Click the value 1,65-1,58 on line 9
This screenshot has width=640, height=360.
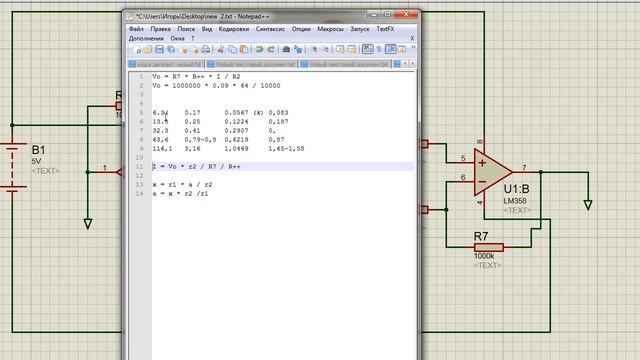pyautogui.click(x=286, y=149)
